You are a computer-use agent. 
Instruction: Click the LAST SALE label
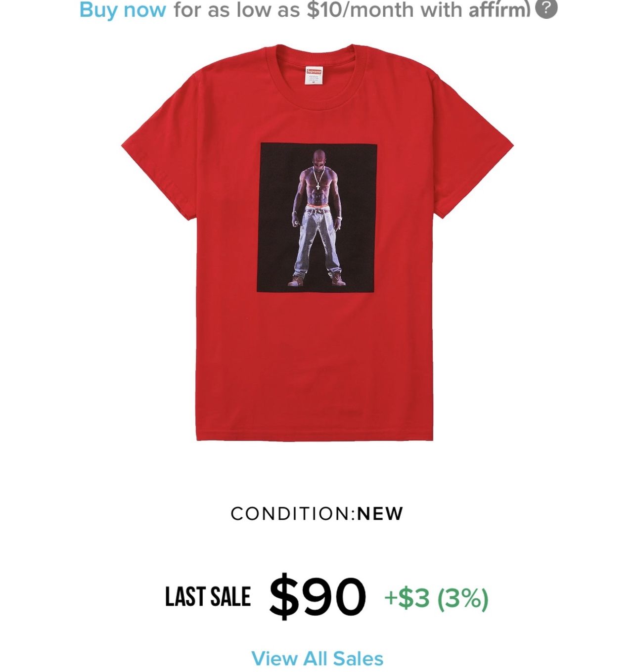click(x=208, y=596)
